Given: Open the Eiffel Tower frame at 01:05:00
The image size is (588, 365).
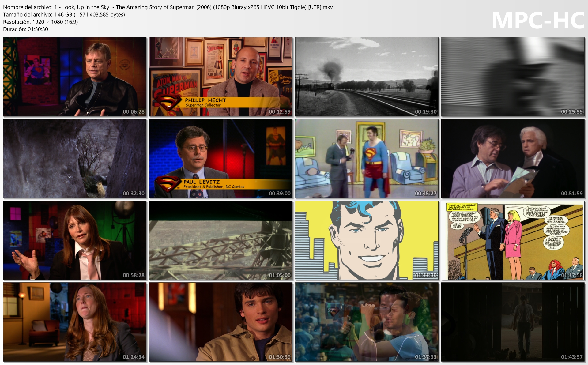Looking at the screenshot, I should (221, 240).
